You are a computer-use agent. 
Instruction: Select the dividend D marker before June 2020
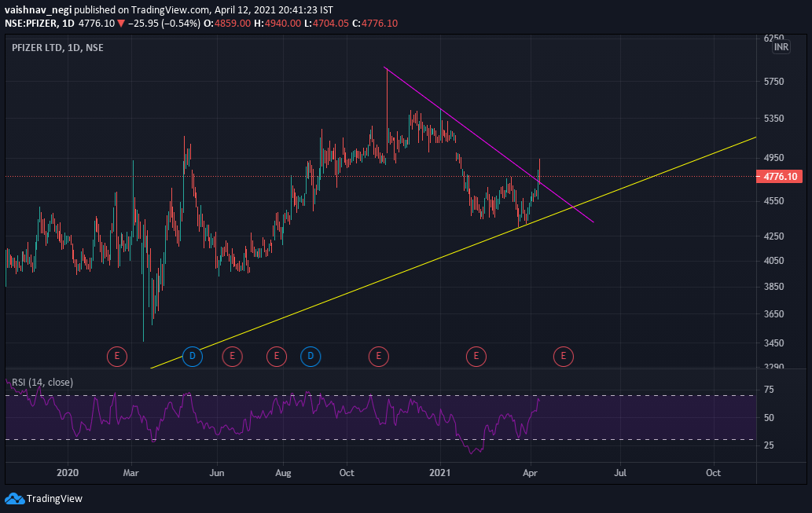point(192,356)
